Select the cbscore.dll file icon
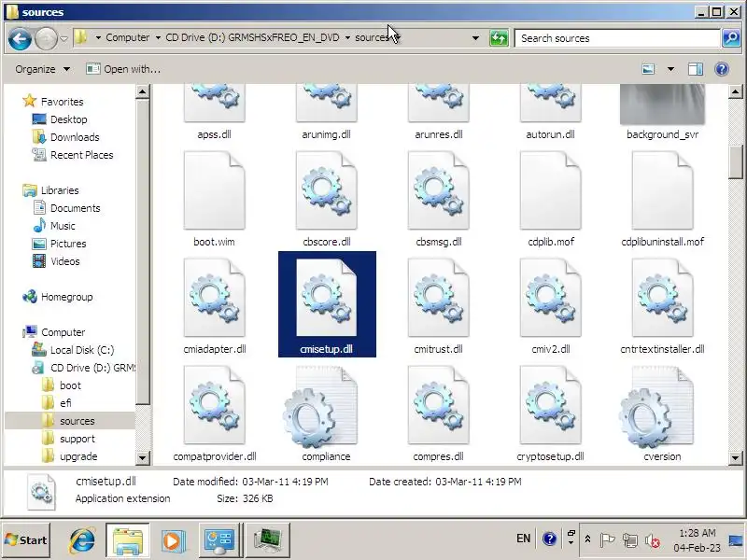This screenshot has width=747, height=560. pyautogui.click(x=326, y=190)
